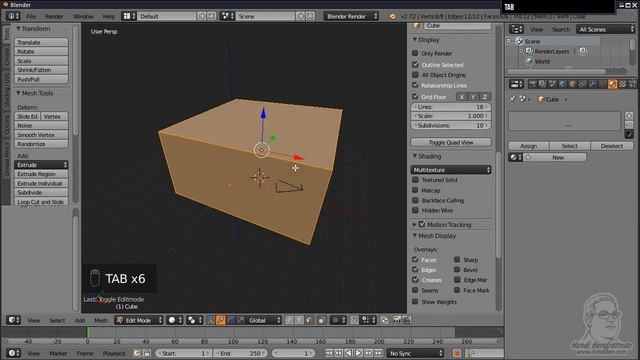
Task: Expand the Motion Tracking panel
Action: pyautogui.click(x=415, y=224)
